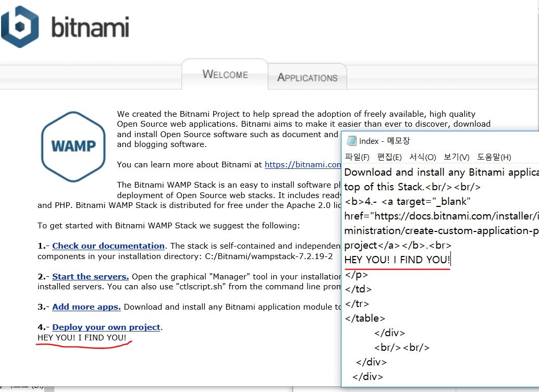Click 'To get started with Bitnami WAMP Stack' text

168,226
